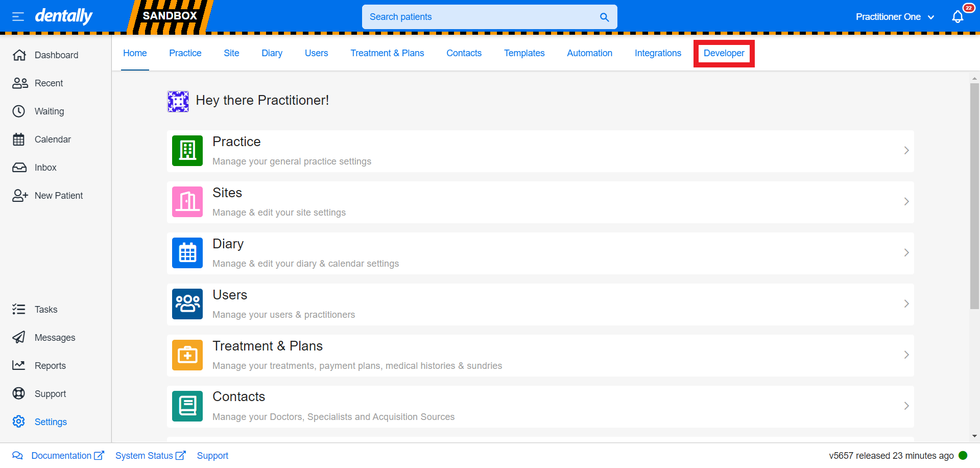This screenshot has height=468, width=980.
Task: Click the practitioner avatar beside the greeting
Action: (x=178, y=101)
